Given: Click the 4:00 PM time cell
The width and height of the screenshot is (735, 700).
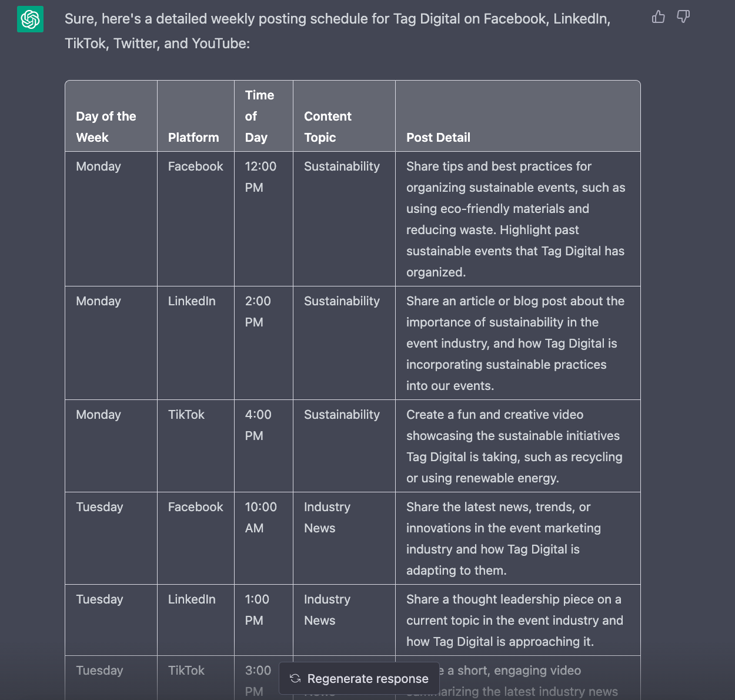Looking at the screenshot, I should pos(258,425).
